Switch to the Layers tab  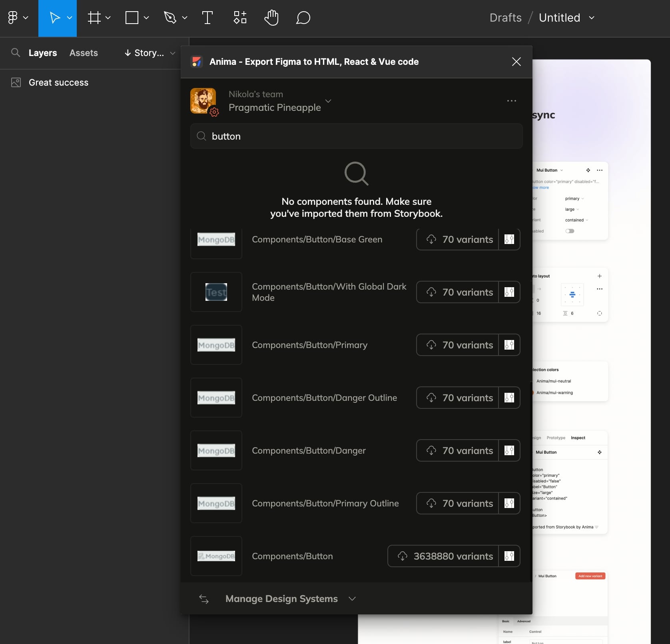coord(43,53)
